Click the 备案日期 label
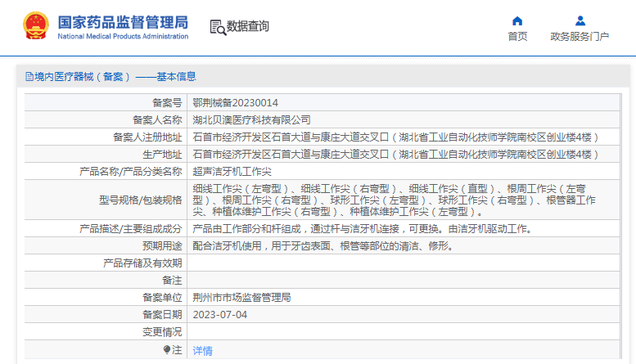The height and width of the screenshot is (364, 636). tap(162, 315)
